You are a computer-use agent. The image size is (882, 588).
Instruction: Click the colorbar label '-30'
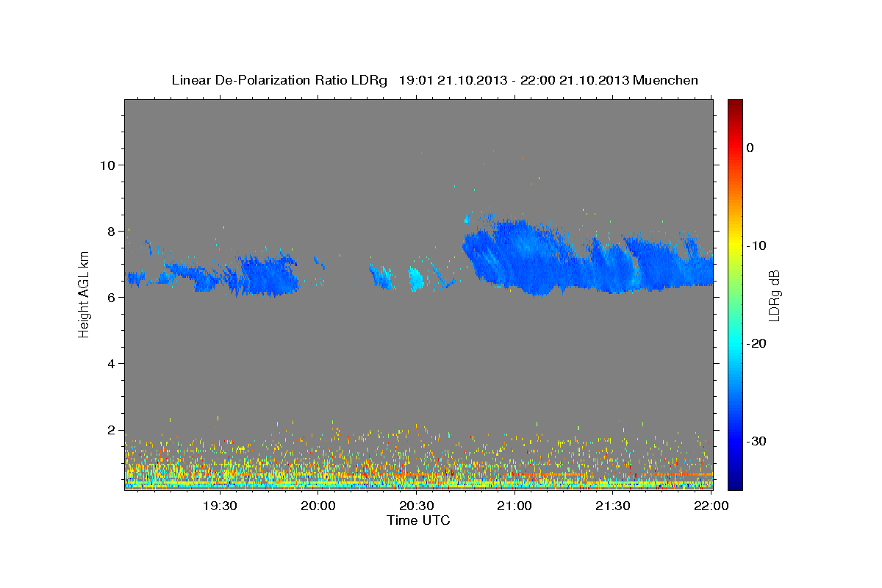tap(756, 441)
